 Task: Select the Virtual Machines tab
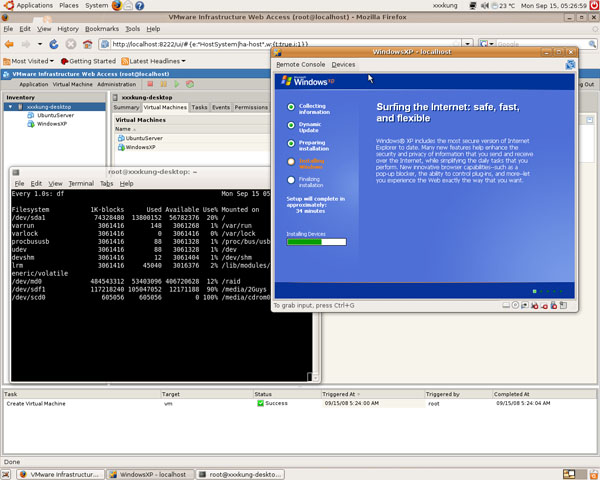[165, 108]
